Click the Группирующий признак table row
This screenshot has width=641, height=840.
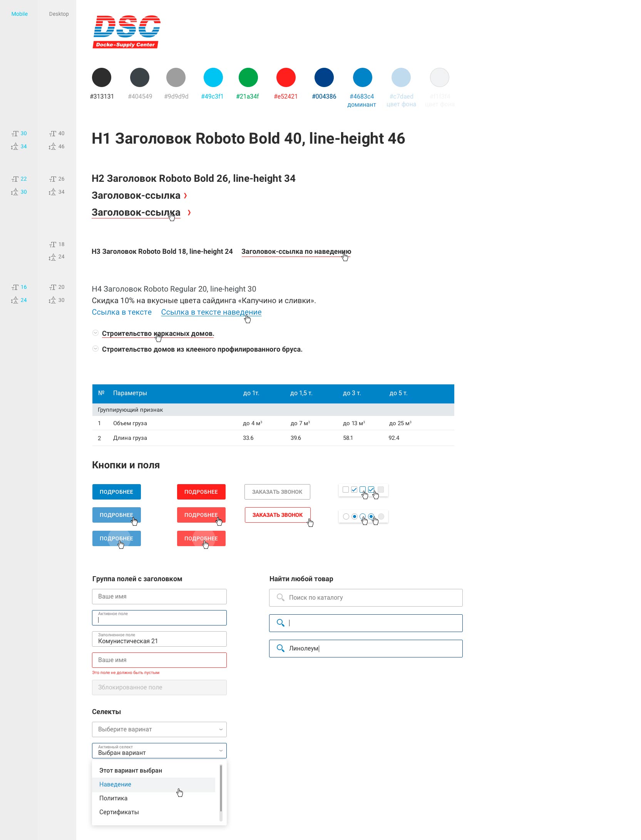273,410
